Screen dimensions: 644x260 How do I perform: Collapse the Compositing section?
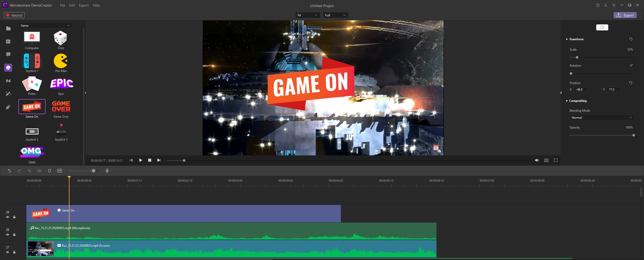[x=567, y=101]
